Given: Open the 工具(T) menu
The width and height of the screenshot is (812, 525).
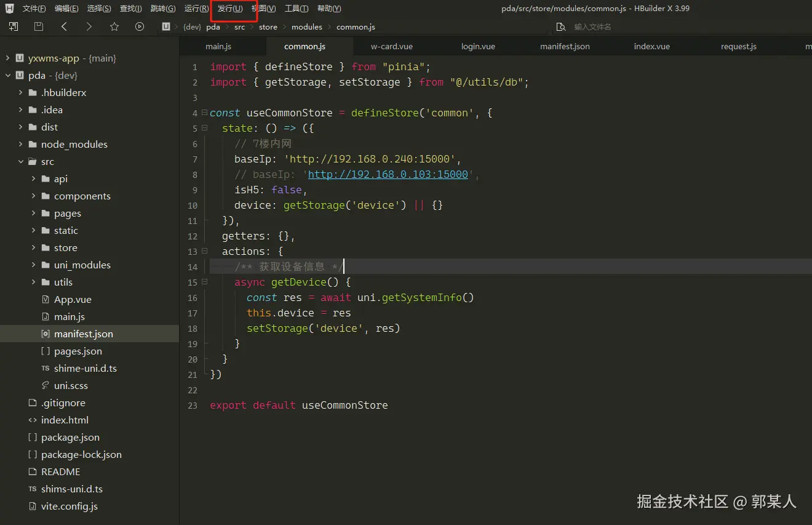Looking at the screenshot, I should [x=297, y=9].
